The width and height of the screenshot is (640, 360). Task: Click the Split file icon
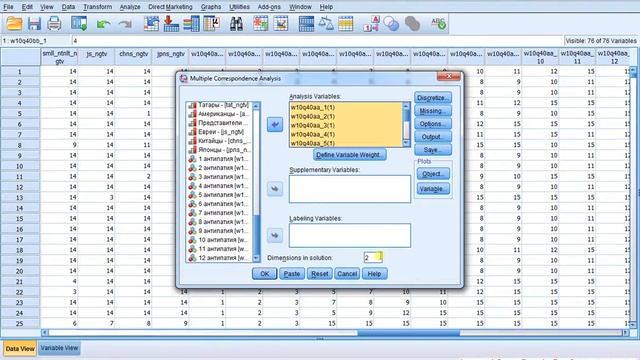click(306, 24)
